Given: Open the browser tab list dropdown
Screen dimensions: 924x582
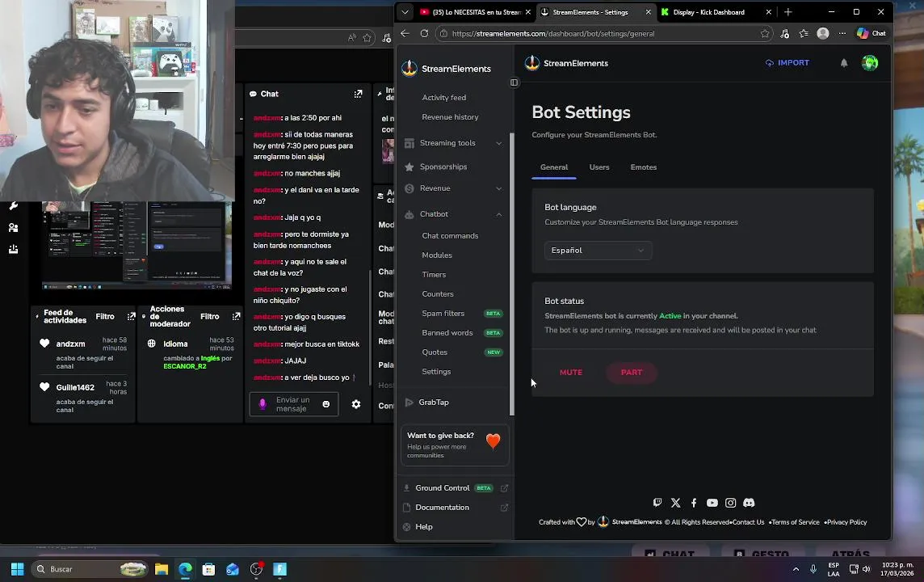Looking at the screenshot, I should tap(405, 12).
